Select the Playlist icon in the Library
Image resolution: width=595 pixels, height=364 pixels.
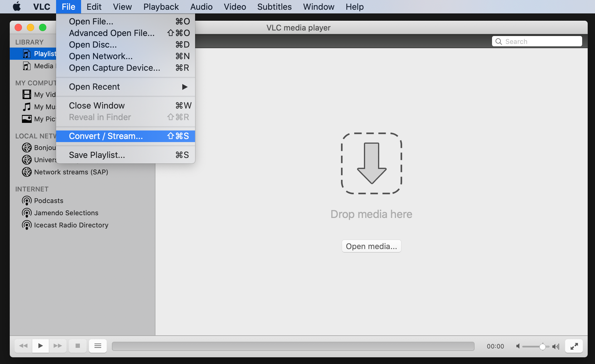[x=27, y=54]
